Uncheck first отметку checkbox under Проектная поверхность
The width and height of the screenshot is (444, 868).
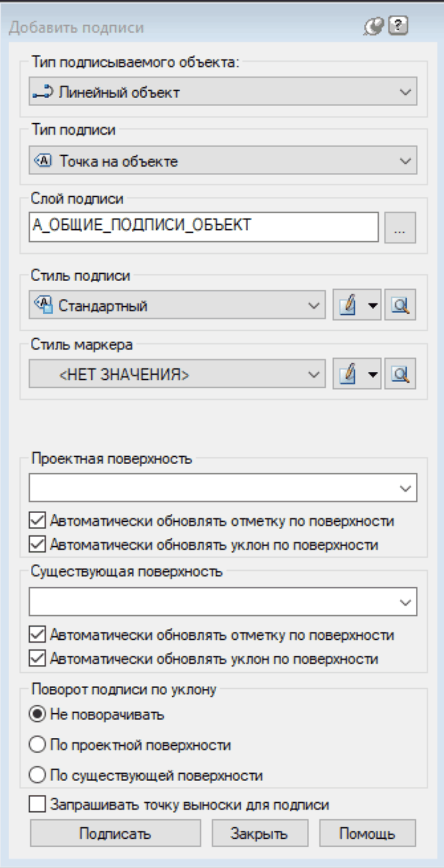(x=37, y=520)
